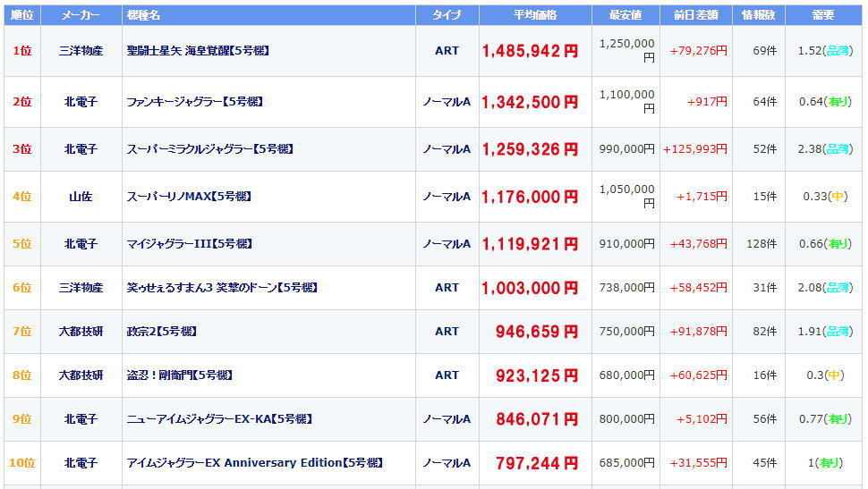The image size is (868, 489).
Task: Click maker 三洋物産 in rank 1 row
Action: (81, 51)
